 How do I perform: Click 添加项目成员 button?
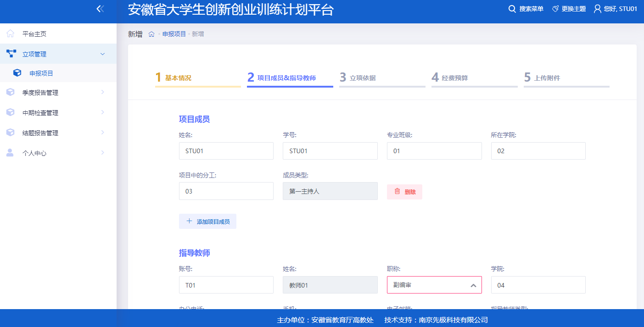click(x=207, y=221)
